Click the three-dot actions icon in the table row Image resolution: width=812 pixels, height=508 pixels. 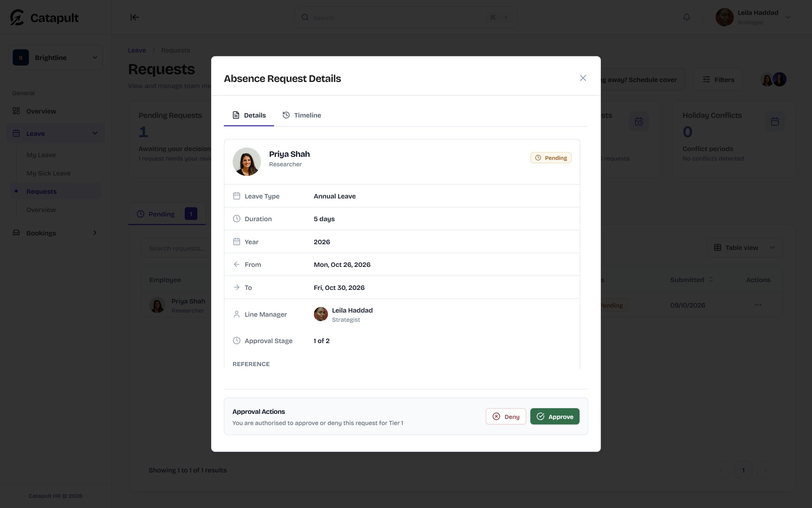click(x=758, y=305)
